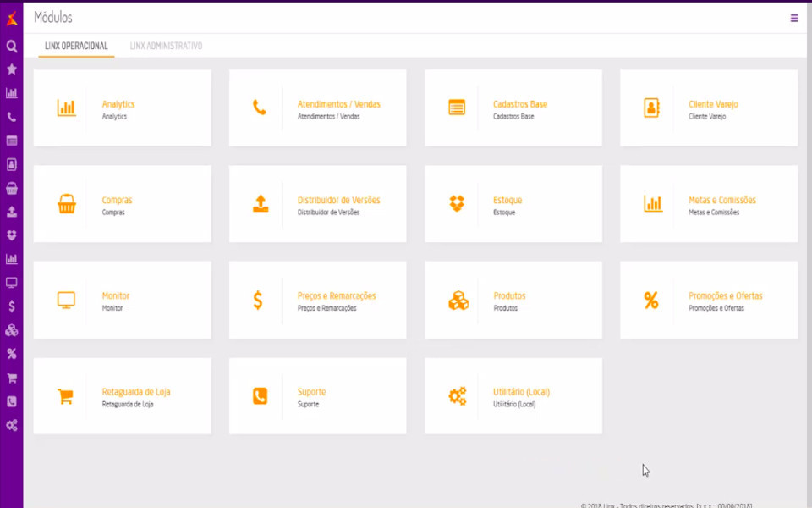The width and height of the screenshot is (812, 508).
Task: Open Promoções percent icon in the sidebar
Action: tap(11, 354)
